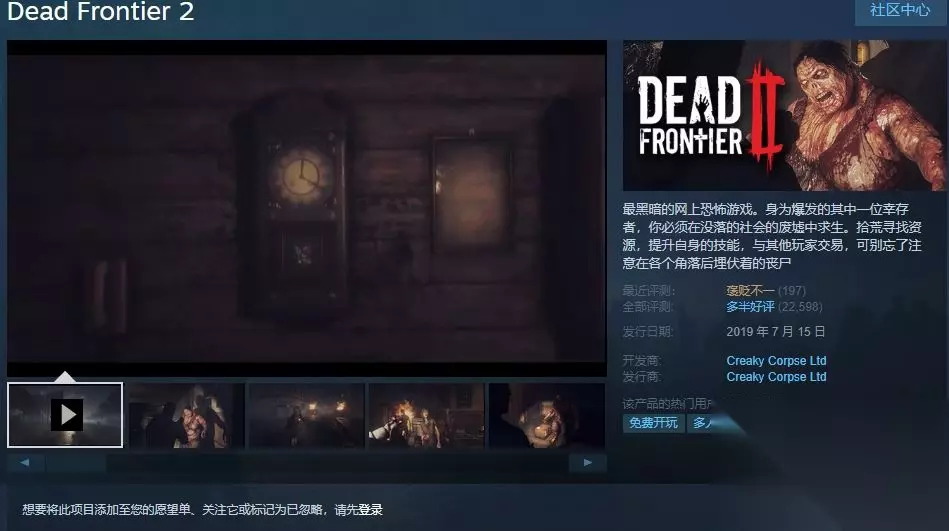This screenshot has height=531, width=949.
Task: Open the 多半好评 all reviews link
Action: coord(750,307)
